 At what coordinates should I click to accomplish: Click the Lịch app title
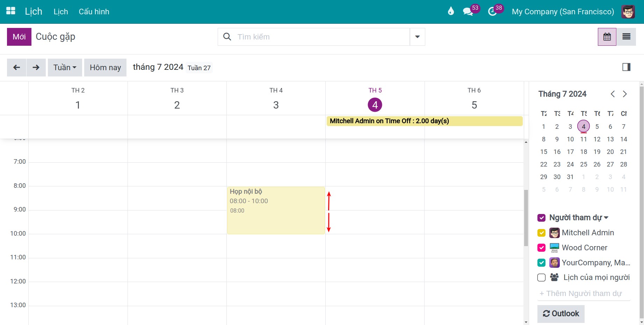[x=34, y=12]
